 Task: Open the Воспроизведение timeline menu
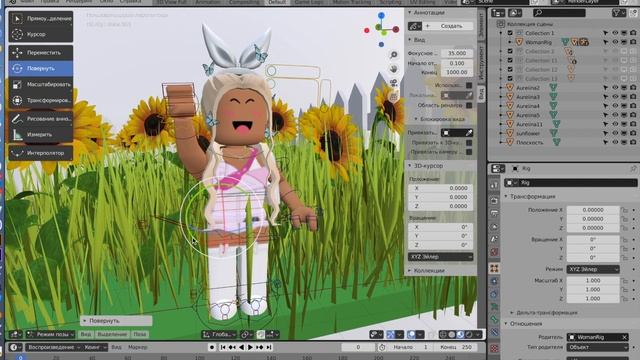[x=53, y=347]
